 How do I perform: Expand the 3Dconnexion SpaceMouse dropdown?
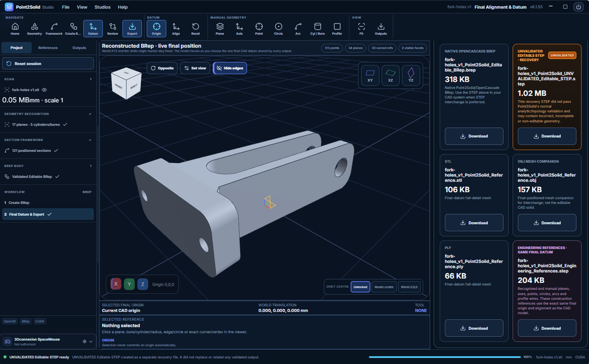91,342
